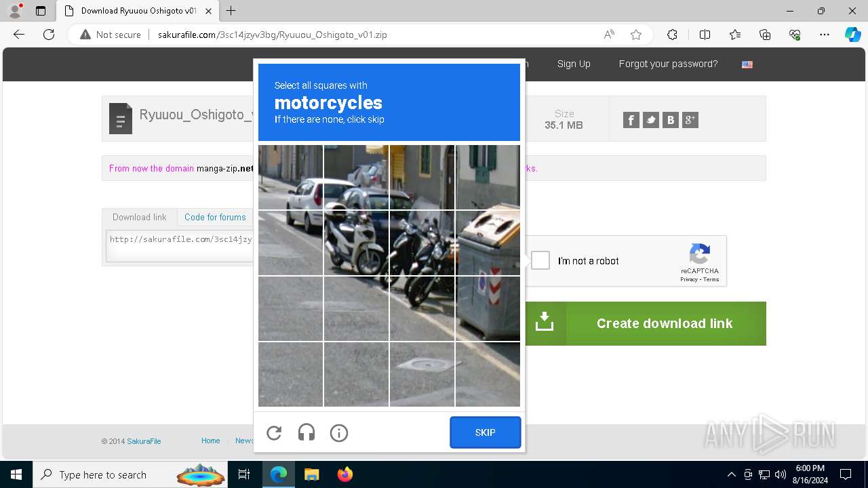Select captcha tile with dark motorcycles

pos(422,243)
